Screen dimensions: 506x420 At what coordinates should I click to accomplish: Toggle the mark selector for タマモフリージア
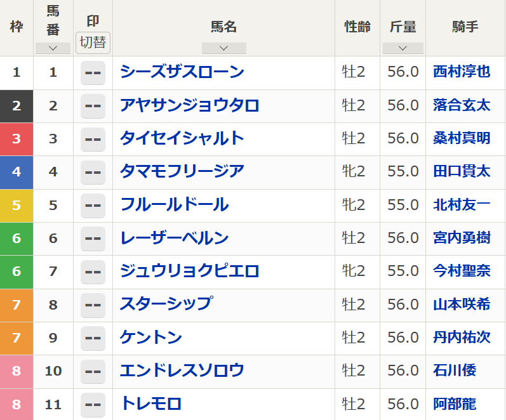pos(93,172)
